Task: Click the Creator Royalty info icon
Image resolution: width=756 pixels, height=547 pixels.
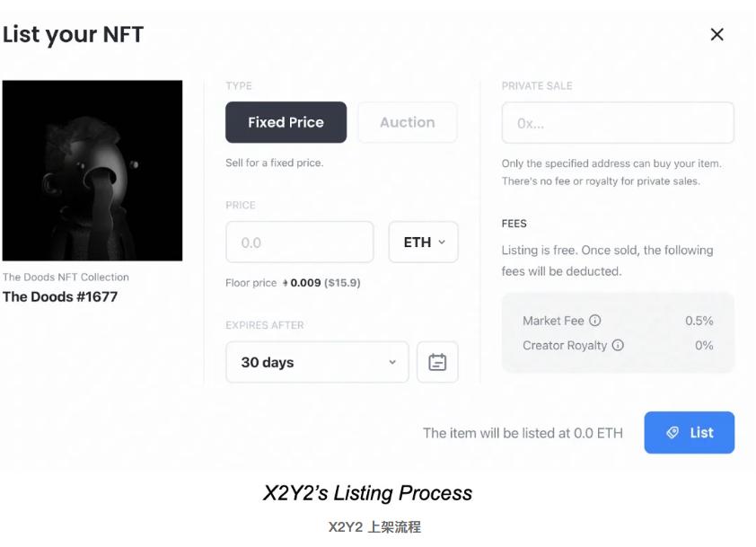Action: pos(618,345)
